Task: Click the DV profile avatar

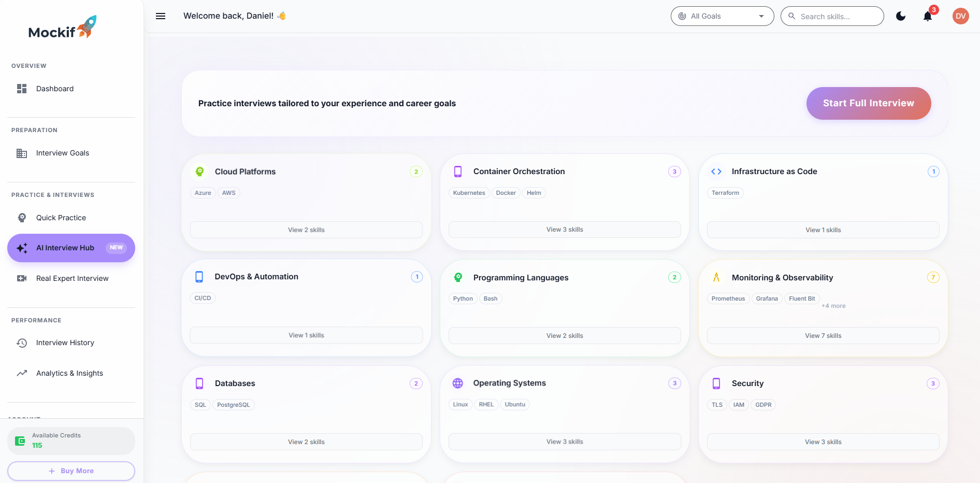Action: 961,16
